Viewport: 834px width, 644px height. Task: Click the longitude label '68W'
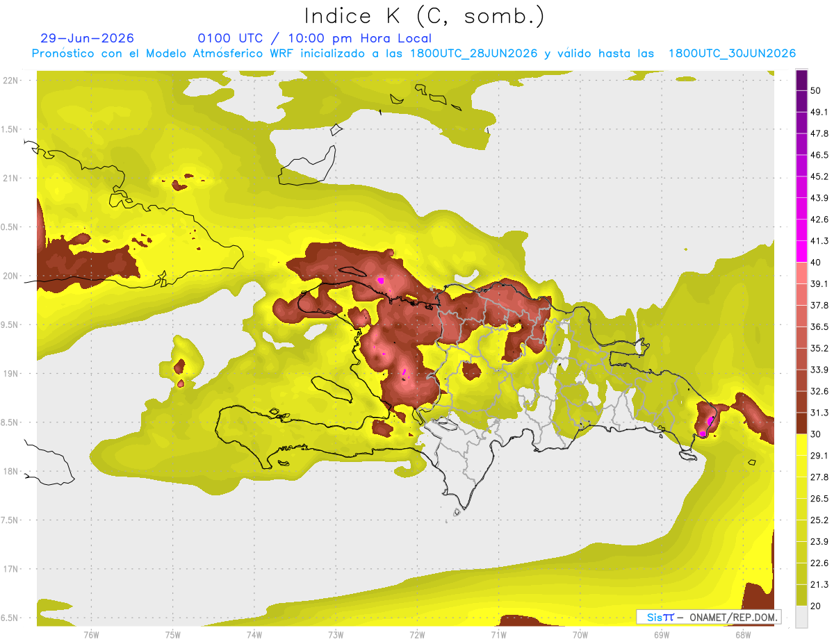743,634
